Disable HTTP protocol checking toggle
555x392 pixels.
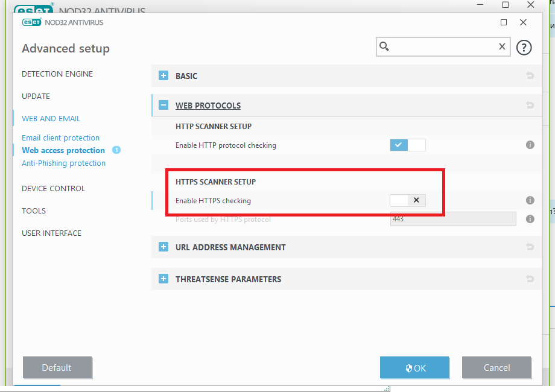[x=408, y=145]
